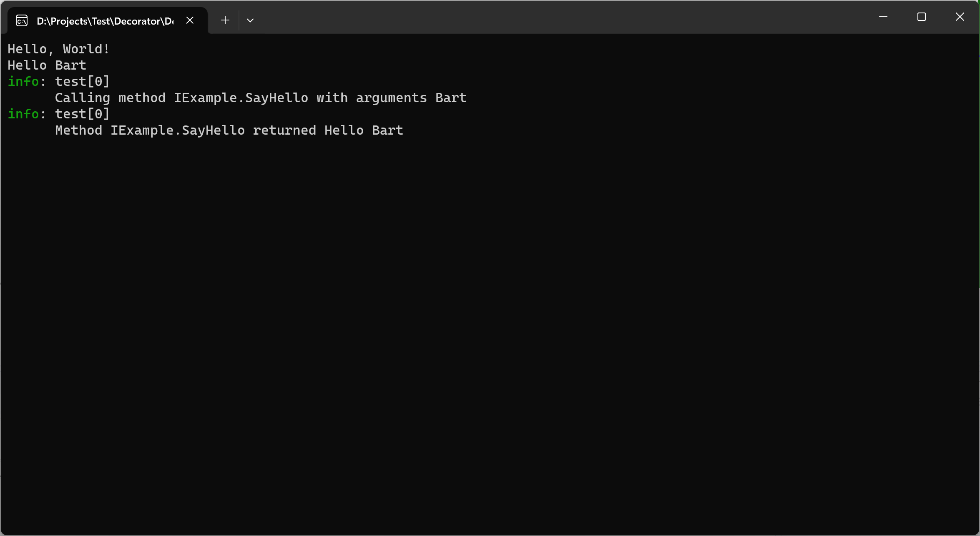Close the terminal window
980x536 pixels.
[960, 17]
